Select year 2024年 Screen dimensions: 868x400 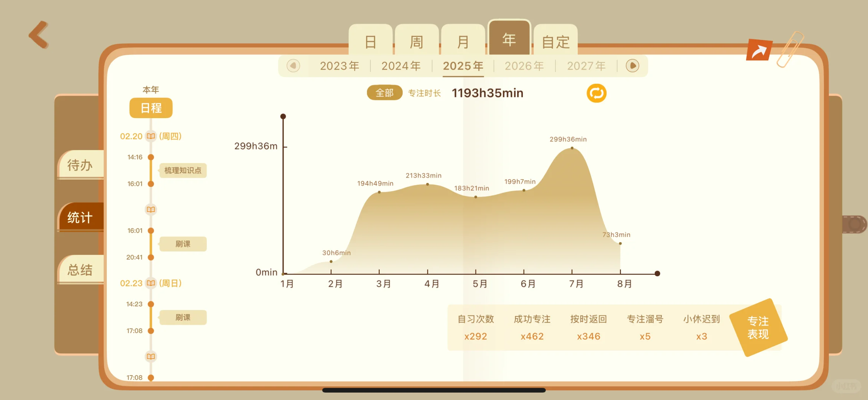[401, 66]
